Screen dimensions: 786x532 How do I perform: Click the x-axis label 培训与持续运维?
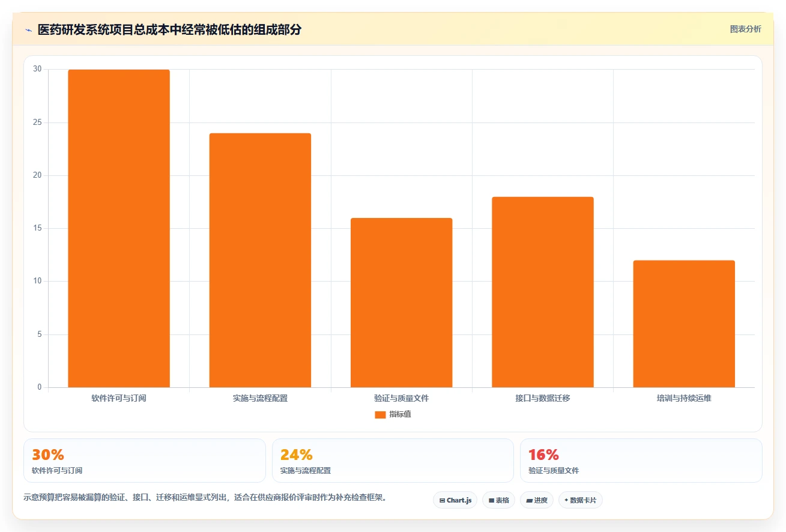tap(684, 398)
